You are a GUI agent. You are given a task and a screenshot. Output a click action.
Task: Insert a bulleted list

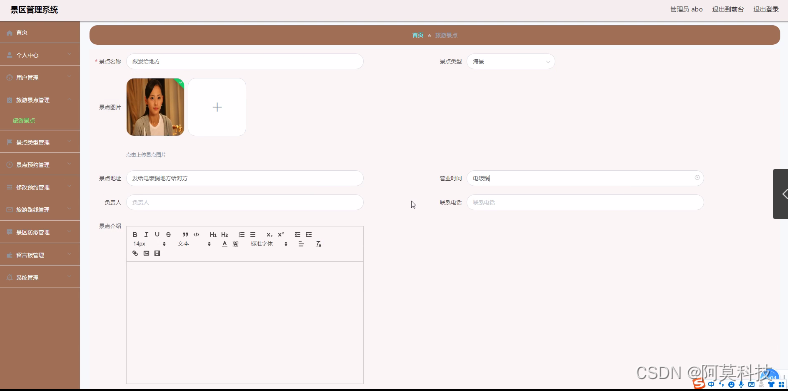point(253,235)
